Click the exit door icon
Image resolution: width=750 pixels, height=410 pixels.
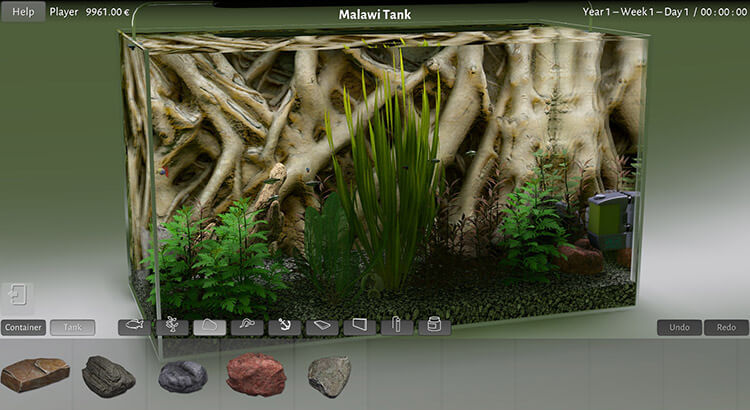[x=19, y=295]
